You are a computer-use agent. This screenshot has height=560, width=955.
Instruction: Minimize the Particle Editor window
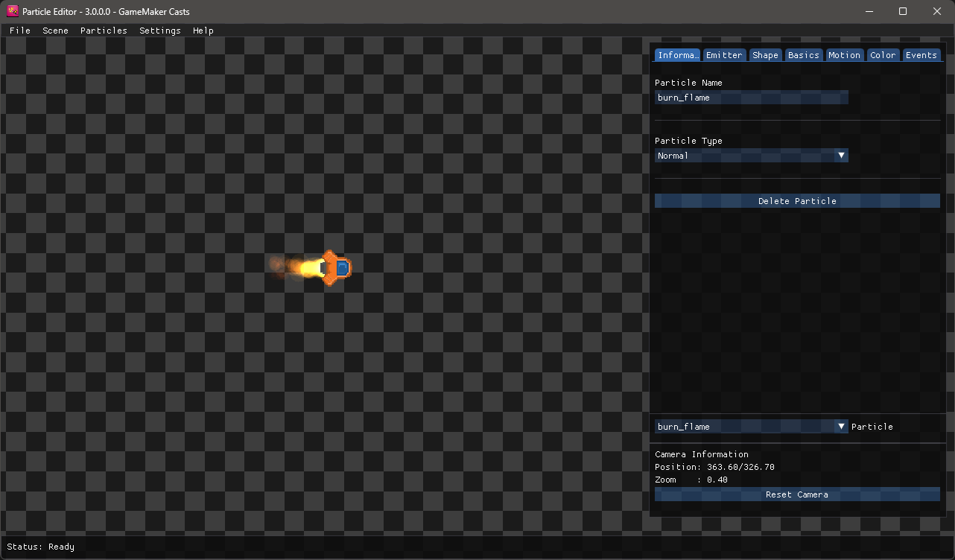[x=868, y=11]
